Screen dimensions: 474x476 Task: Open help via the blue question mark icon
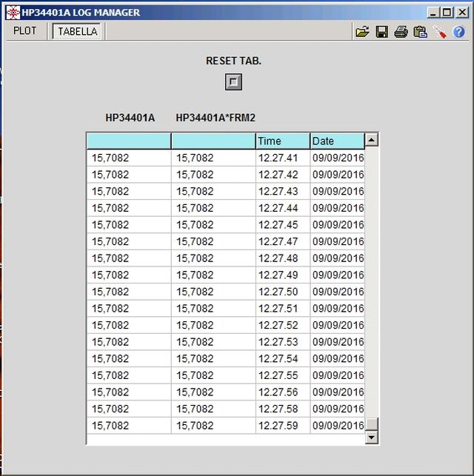(x=459, y=32)
